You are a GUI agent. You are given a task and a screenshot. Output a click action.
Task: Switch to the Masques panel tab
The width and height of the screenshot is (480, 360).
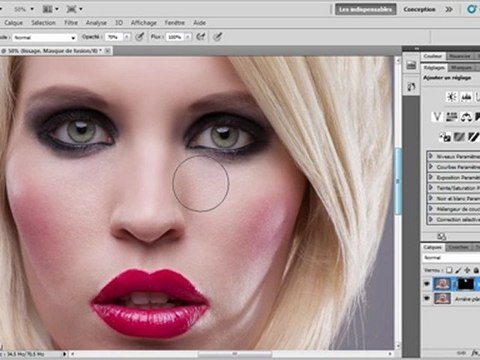coord(461,68)
